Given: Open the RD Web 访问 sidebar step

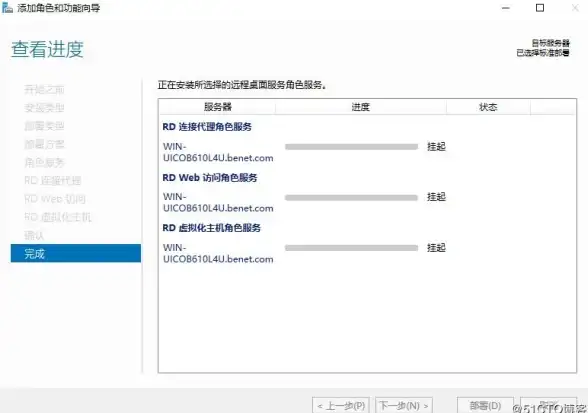Looking at the screenshot, I should 55,199.
